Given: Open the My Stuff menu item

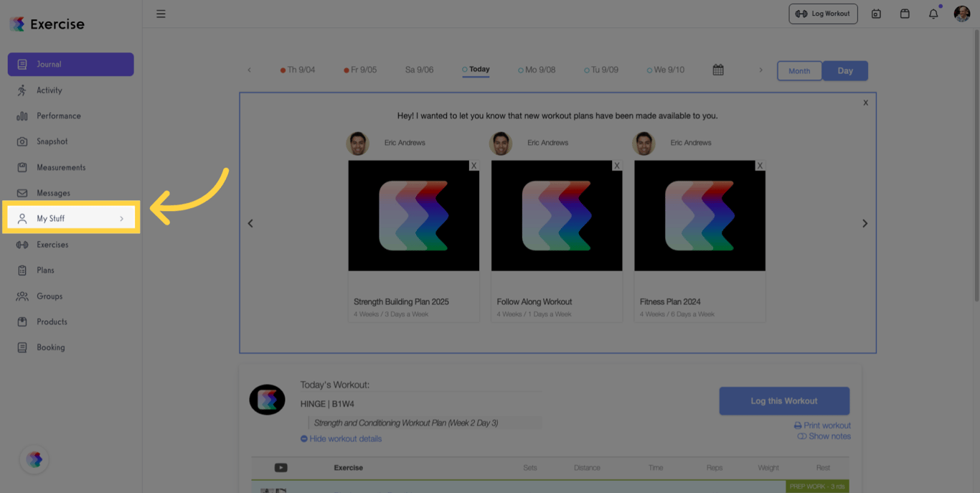Looking at the screenshot, I should click(70, 218).
